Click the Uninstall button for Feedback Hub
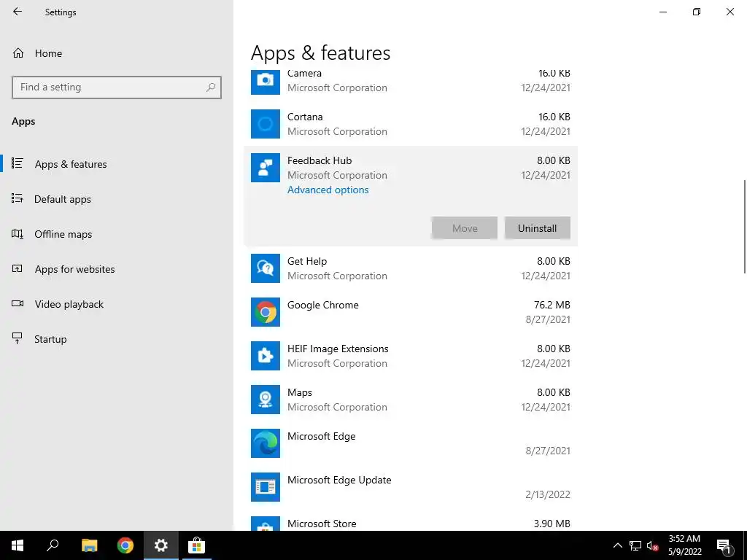 [538, 228]
